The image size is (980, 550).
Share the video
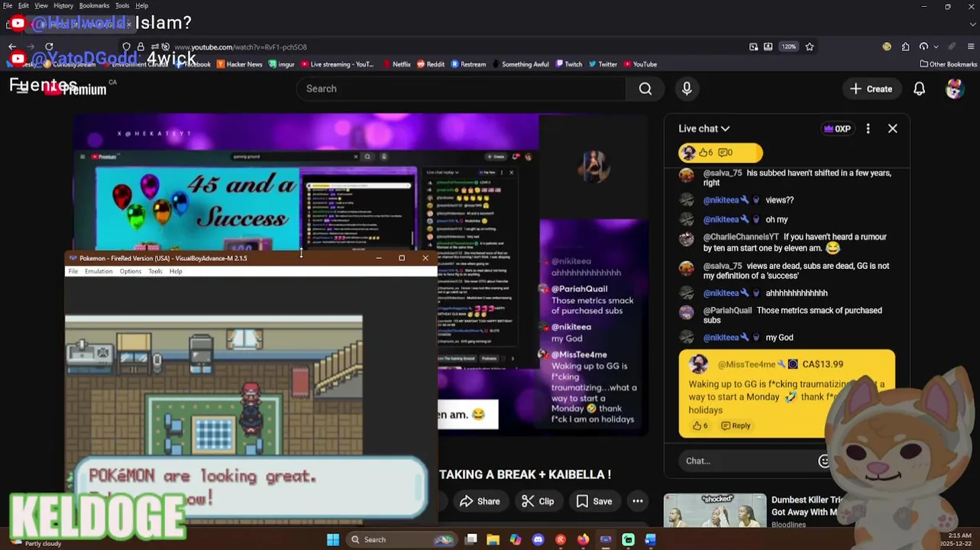[480, 501]
